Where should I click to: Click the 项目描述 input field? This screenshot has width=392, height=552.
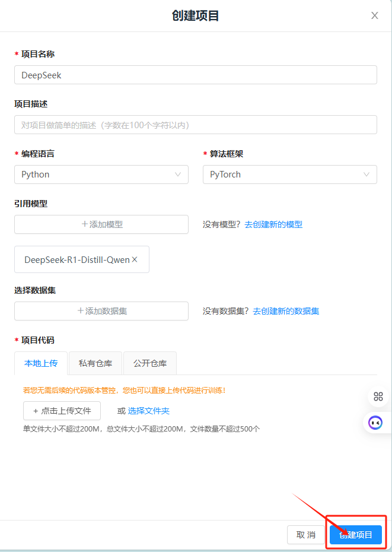[x=196, y=125]
